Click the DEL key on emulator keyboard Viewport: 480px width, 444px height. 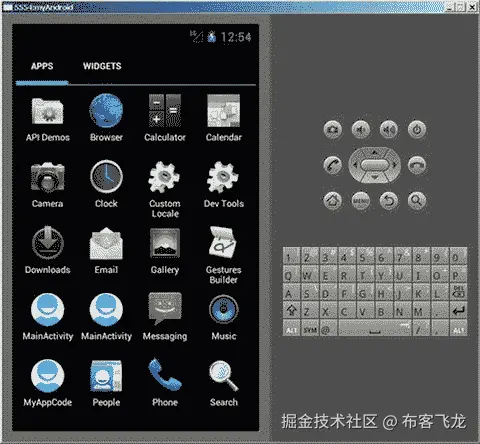pyautogui.click(x=458, y=293)
